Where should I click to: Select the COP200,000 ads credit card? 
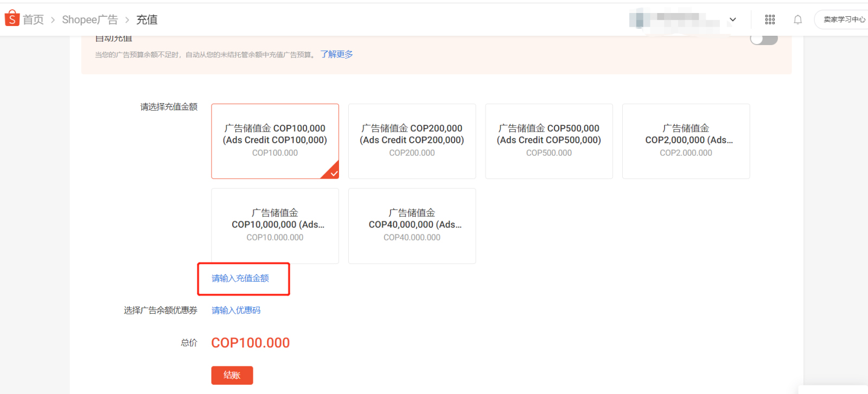coord(412,141)
